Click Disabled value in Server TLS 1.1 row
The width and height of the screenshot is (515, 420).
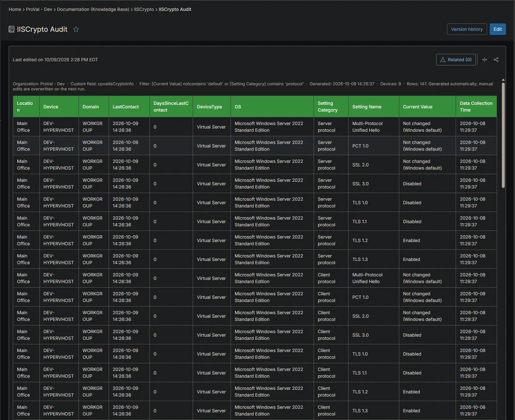coord(412,222)
